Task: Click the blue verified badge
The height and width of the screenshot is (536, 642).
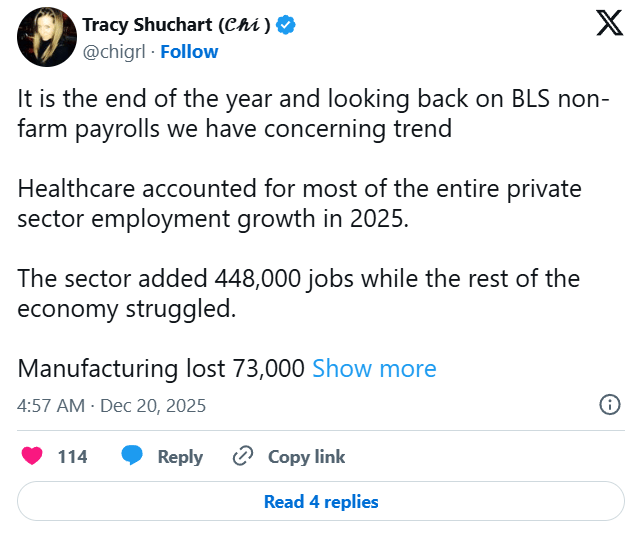Action: 286,25
